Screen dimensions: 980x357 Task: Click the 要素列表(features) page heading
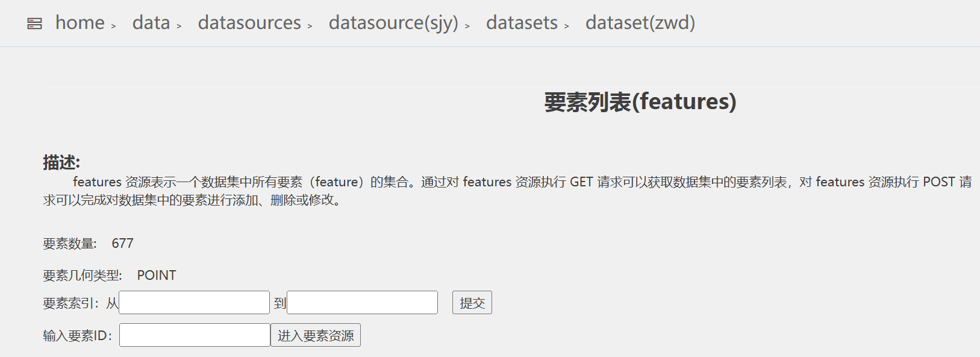point(640,102)
